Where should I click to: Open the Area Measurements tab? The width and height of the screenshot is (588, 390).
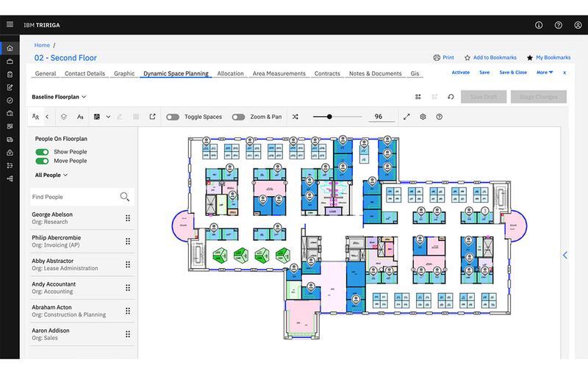point(279,73)
